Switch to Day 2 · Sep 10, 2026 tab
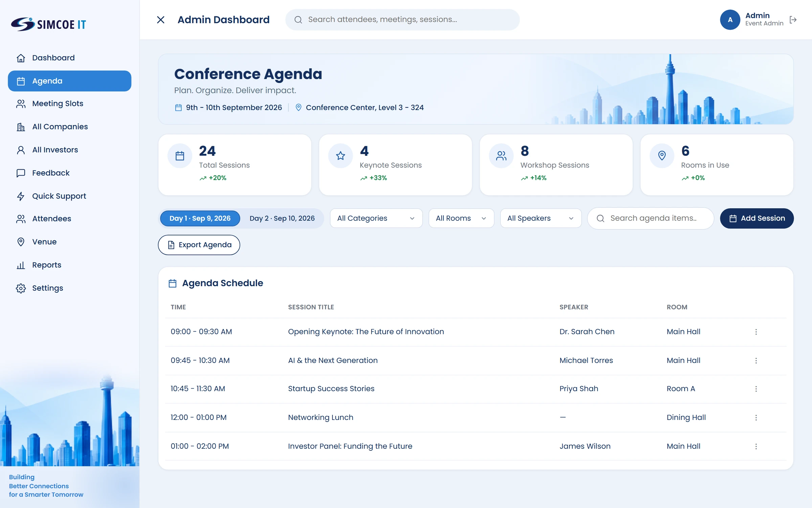 coord(282,218)
